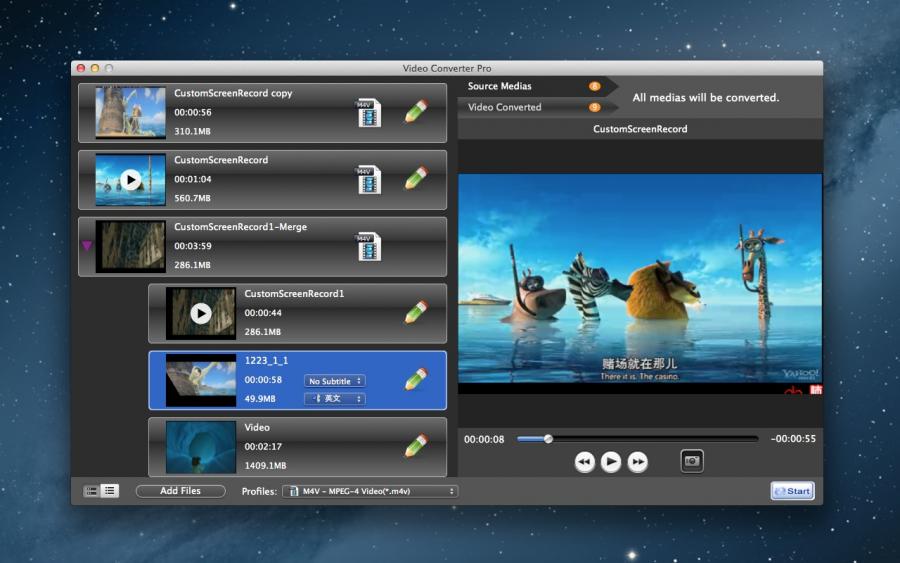Click the Start conversion button
900x563 pixels.
coord(792,491)
